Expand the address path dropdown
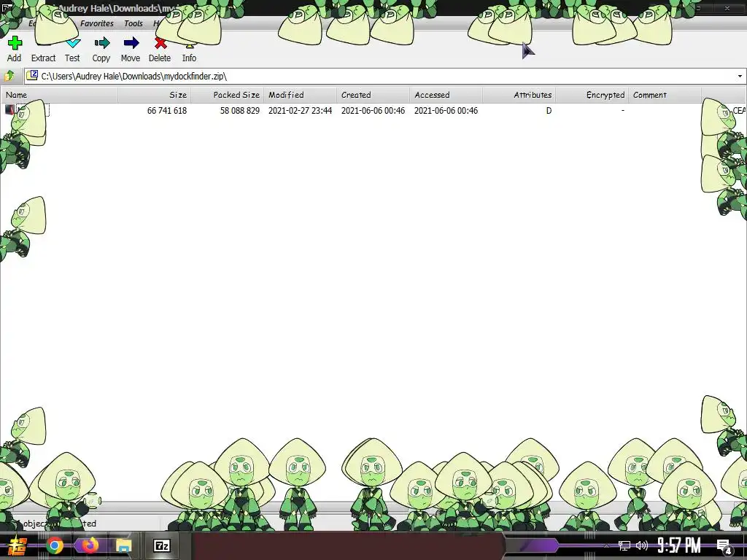This screenshot has width=747, height=560. [x=740, y=76]
